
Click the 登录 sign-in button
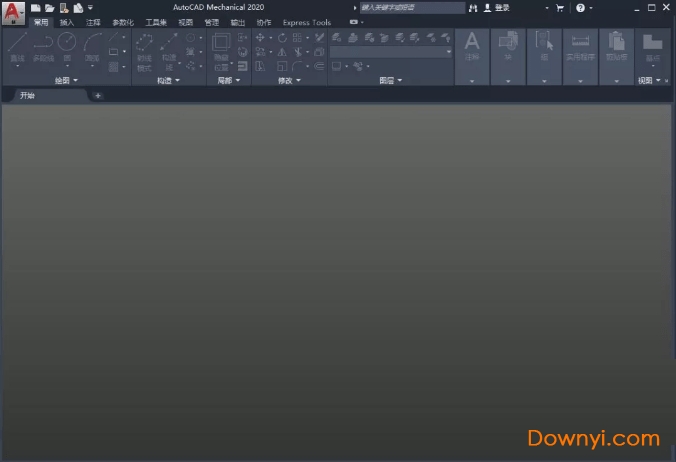point(497,8)
